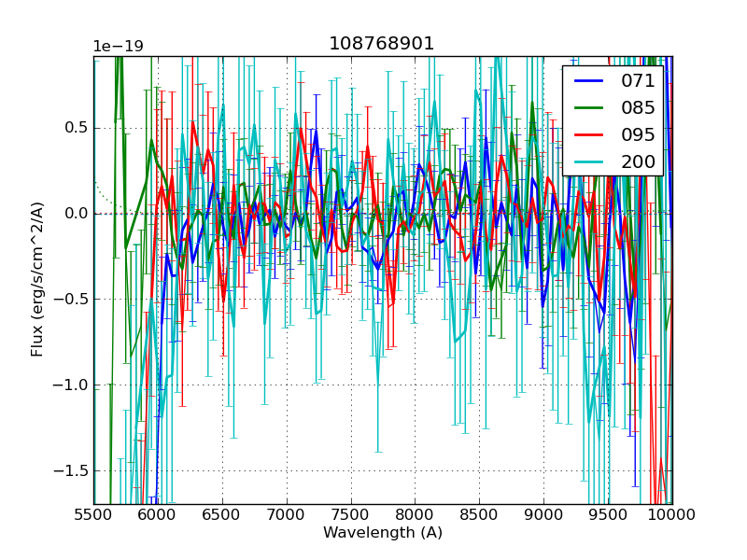Click the 6500 x-axis tick label
747x560 pixels.
point(222,515)
